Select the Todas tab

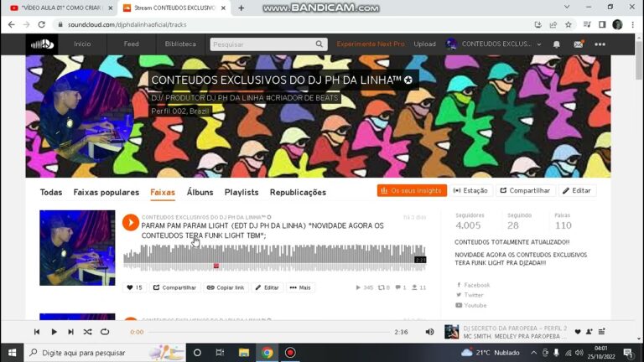click(51, 192)
